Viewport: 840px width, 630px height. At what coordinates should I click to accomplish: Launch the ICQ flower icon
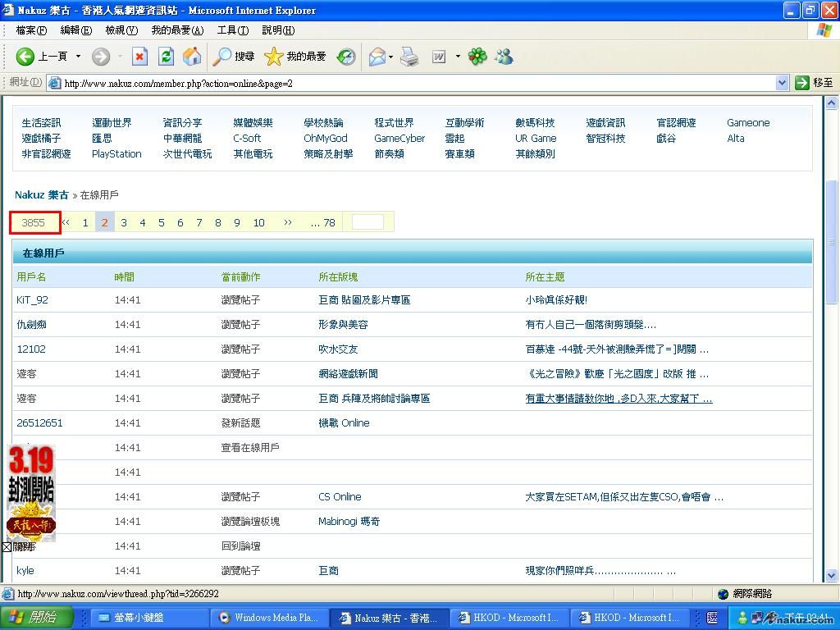[x=477, y=57]
